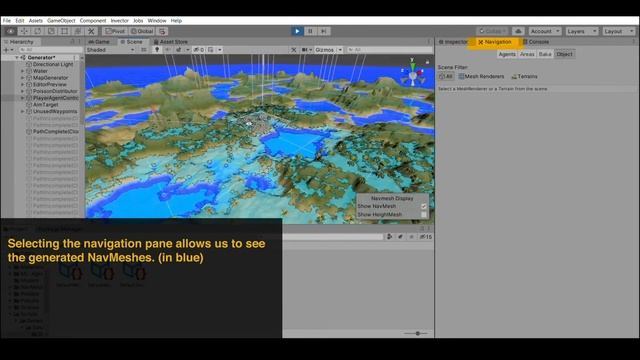This screenshot has height=360, width=640.
Task: Click the lock icon near the orientation gizmo
Action: tap(427, 62)
